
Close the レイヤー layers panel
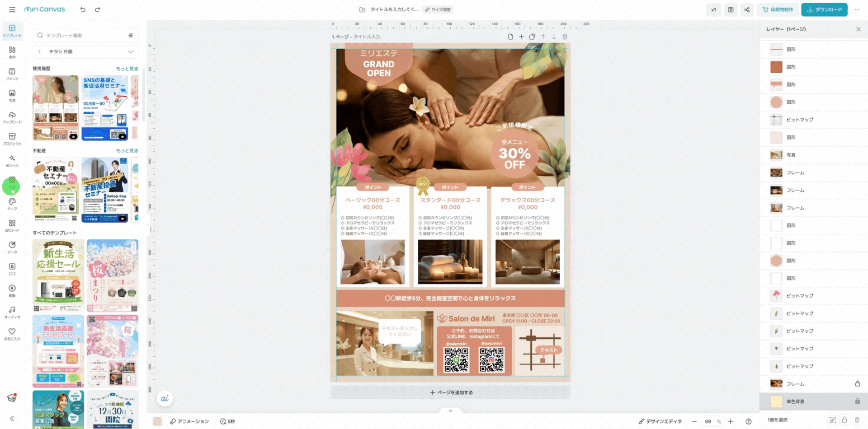point(858,29)
